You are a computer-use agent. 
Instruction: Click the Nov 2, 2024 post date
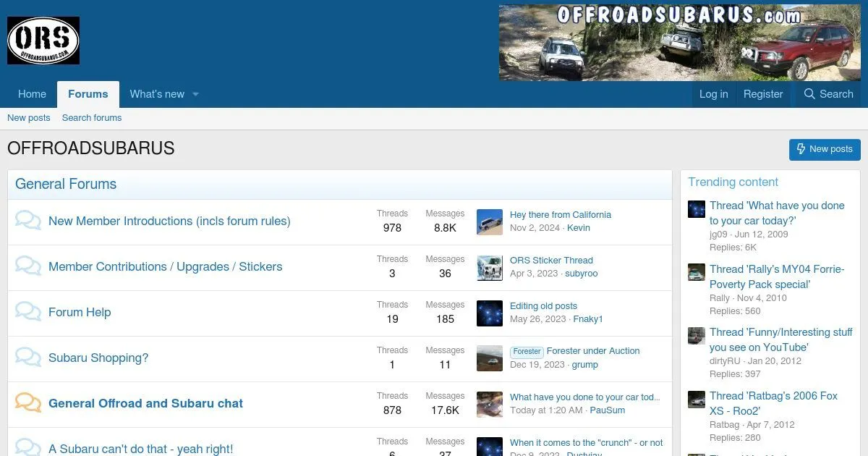[535, 228]
